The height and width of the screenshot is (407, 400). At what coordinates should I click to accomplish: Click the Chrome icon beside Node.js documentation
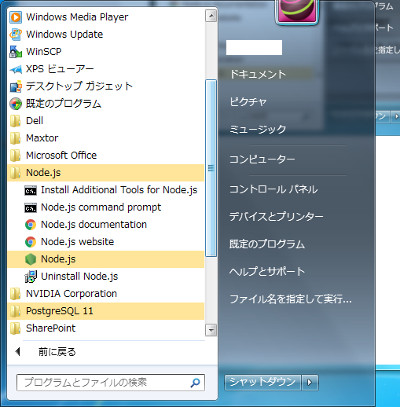coord(30,225)
